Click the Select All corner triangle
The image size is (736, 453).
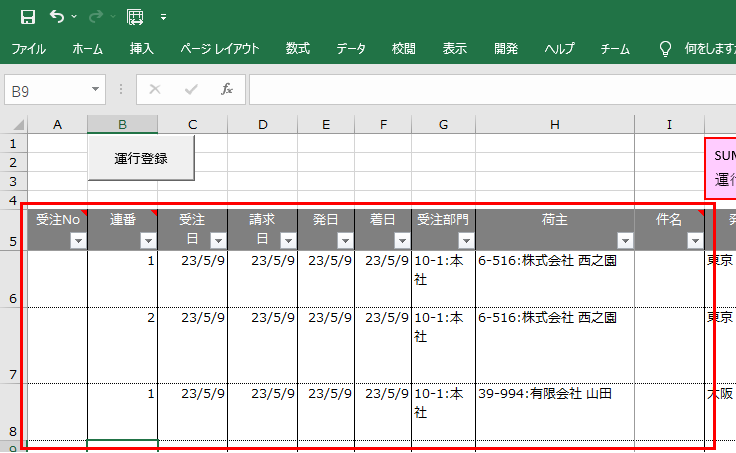click(18, 125)
